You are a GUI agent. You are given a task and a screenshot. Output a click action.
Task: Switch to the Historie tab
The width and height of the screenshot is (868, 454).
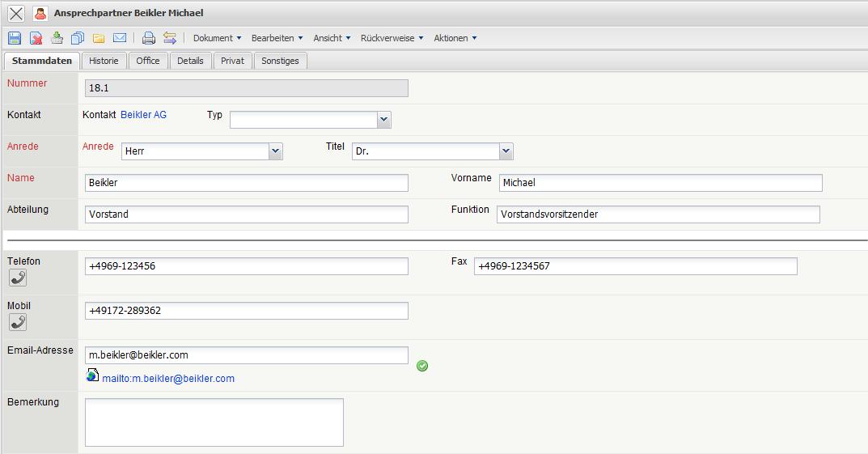click(x=104, y=61)
